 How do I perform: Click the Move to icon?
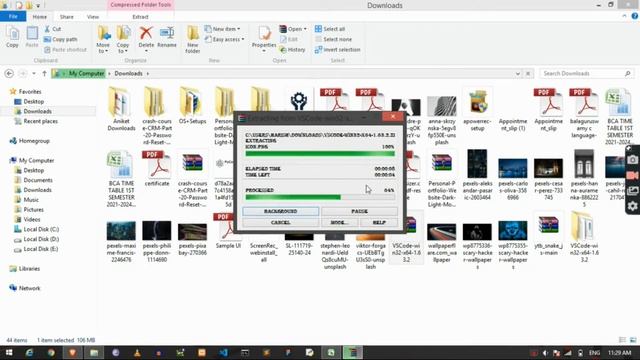[103, 39]
